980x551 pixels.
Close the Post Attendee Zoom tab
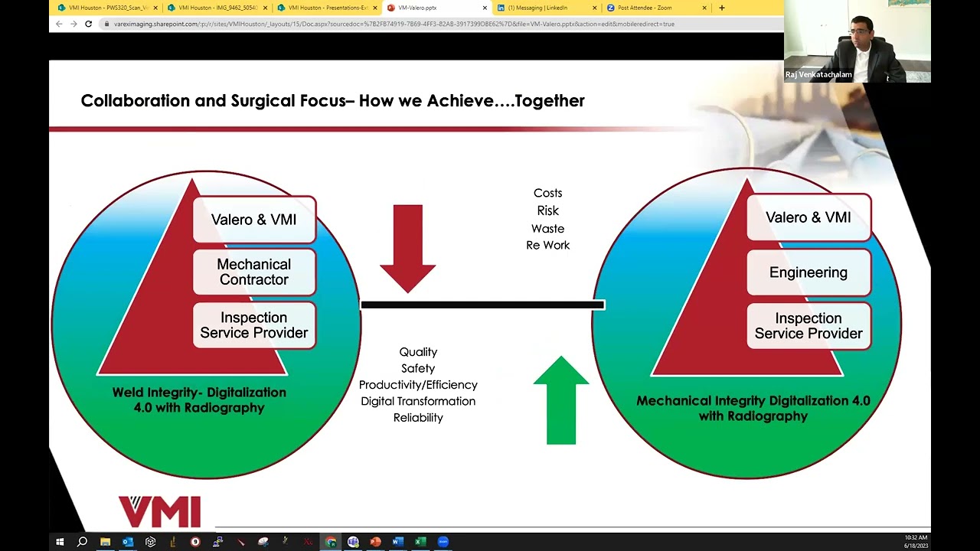click(704, 8)
